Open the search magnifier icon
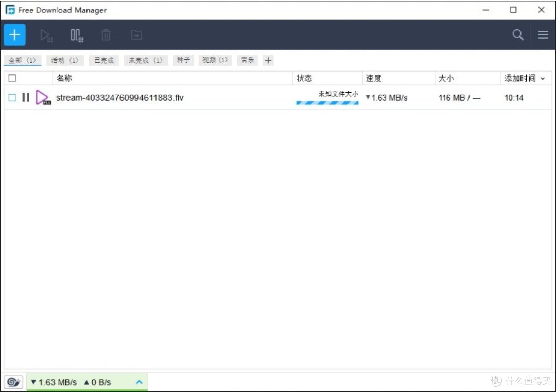Viewport: 556px width, 392px height. [518, 35]
